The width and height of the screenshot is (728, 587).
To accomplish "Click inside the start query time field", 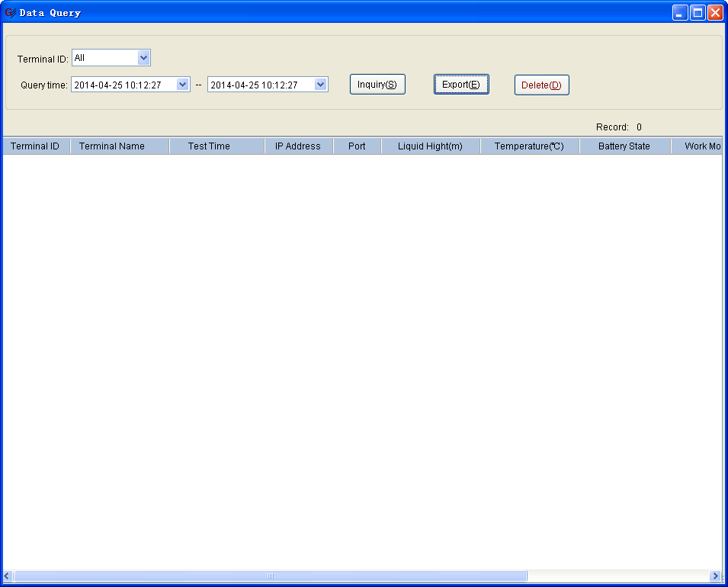I will 122,85.
